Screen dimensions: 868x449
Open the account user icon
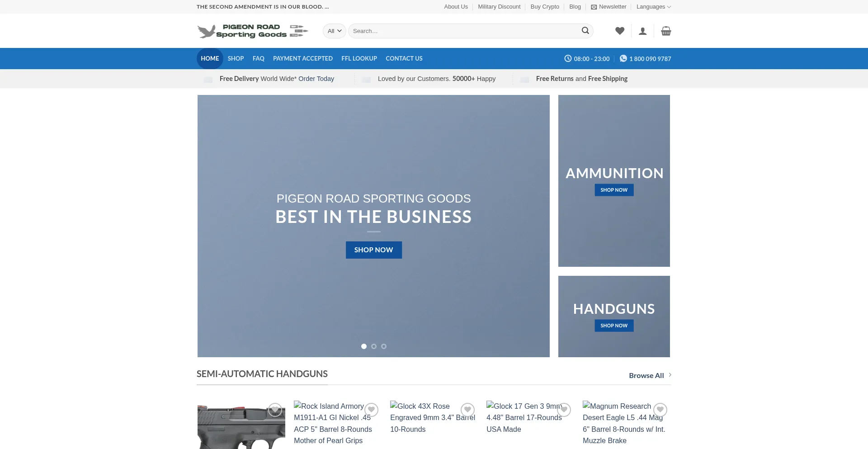pyautogui.click(x=642, y=31)
